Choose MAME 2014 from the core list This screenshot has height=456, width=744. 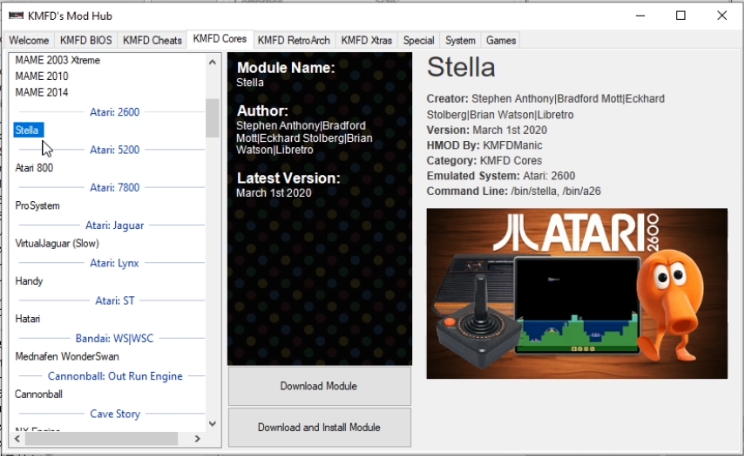click(42, 92)
